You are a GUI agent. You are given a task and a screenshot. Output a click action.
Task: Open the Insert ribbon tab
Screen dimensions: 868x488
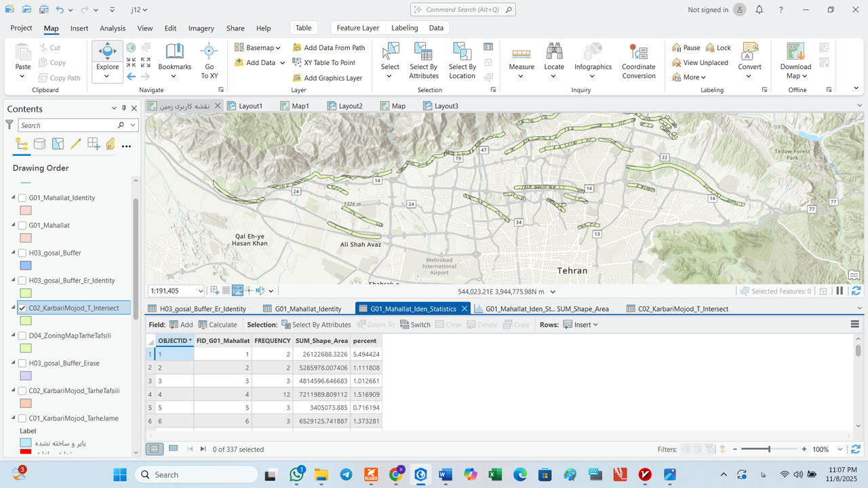[x=79, y=28]
